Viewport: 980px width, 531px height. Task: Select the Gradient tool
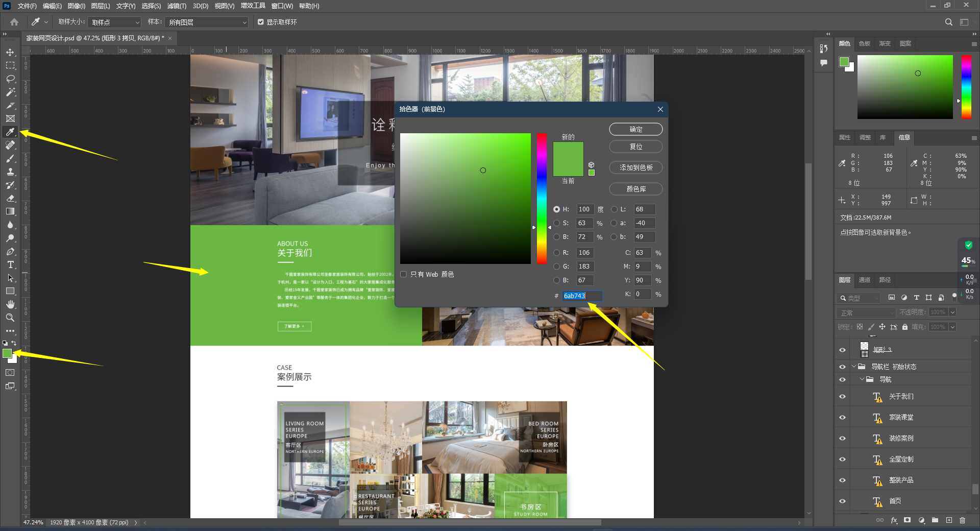10,211
